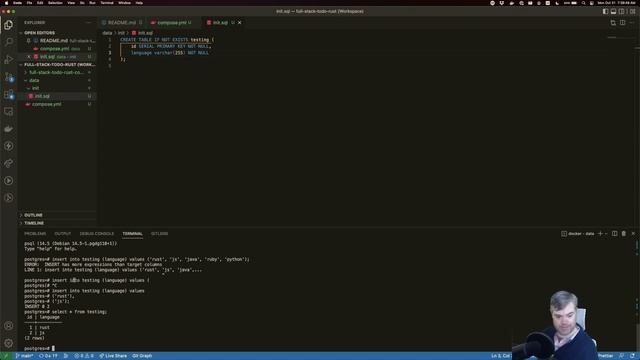Image resolution: width=640 pixels, height=360 pixels.
Task: Split the editor to the right
Action: coord(622,23)
